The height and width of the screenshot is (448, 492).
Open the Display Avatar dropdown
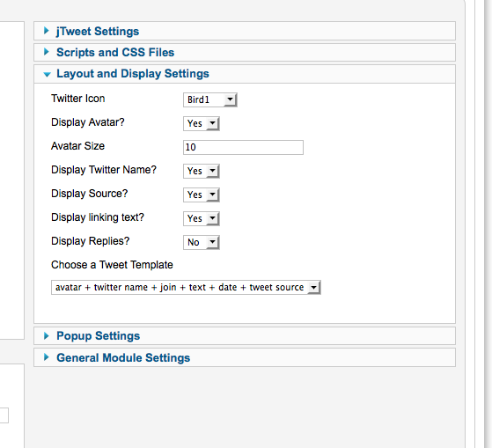pyautogui.click(x=202, y=123)
